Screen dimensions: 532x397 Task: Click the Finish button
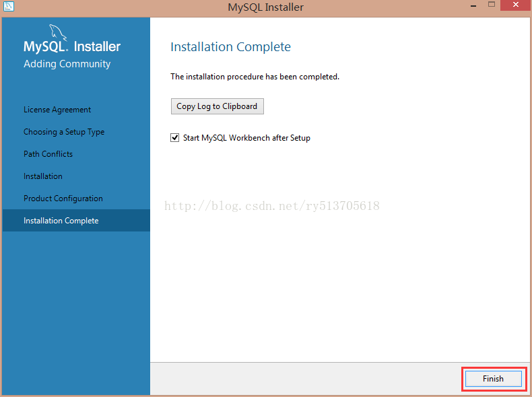[494, 378]
